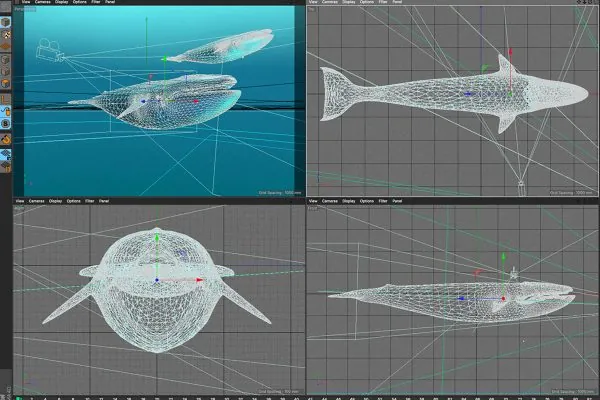Select the Make Editable cube icon in left toolbar
The height and width of the screenshot is (400, 600).
click(5, 22)
